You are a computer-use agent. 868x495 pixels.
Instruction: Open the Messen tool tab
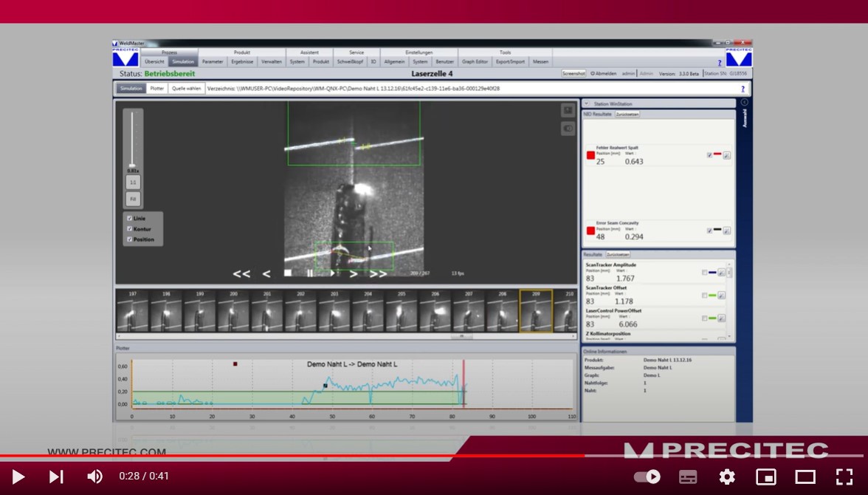pyautogui.click(x=541, y=61)
